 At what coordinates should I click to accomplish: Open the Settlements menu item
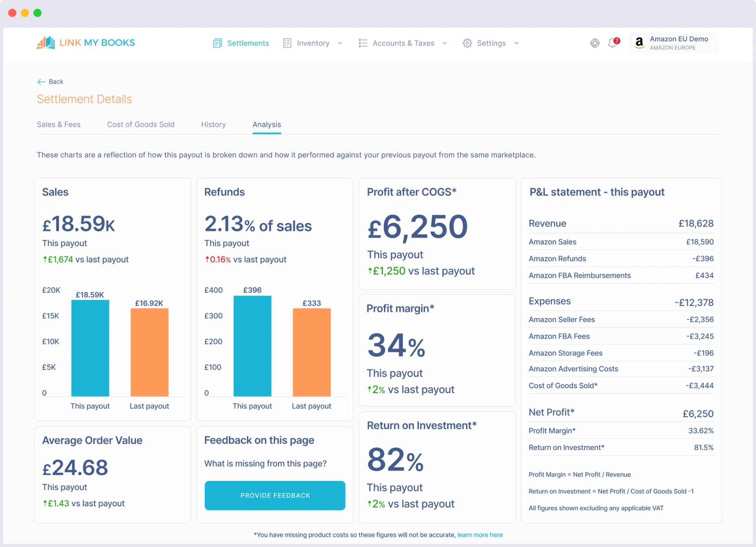(241, 43)
